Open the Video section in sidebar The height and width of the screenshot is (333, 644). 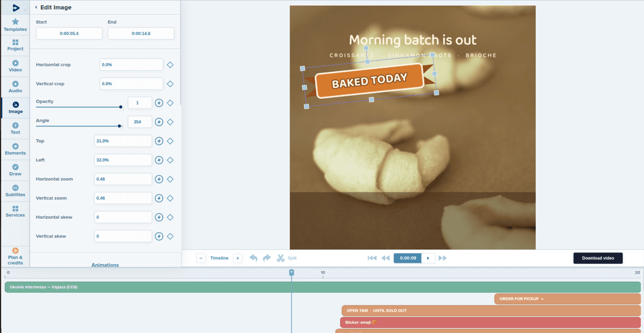pyautogui.click(x=15, y=66)
